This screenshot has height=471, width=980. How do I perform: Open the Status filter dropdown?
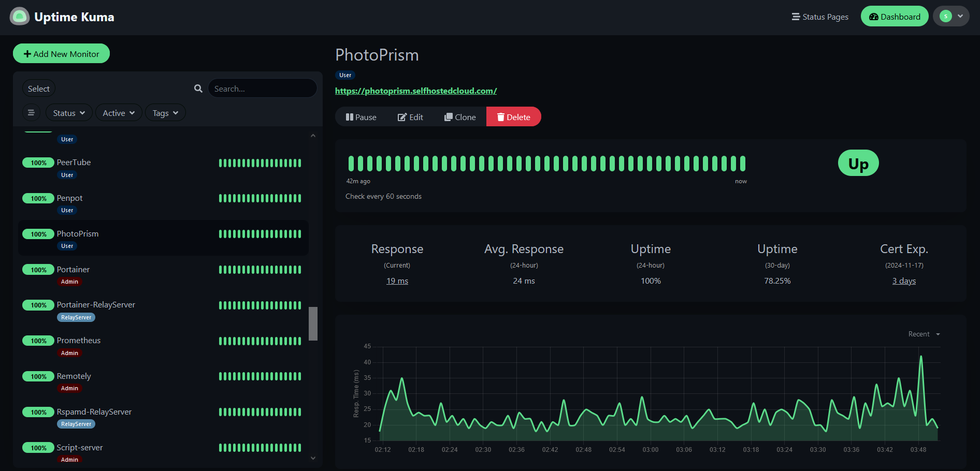point(69,113)
